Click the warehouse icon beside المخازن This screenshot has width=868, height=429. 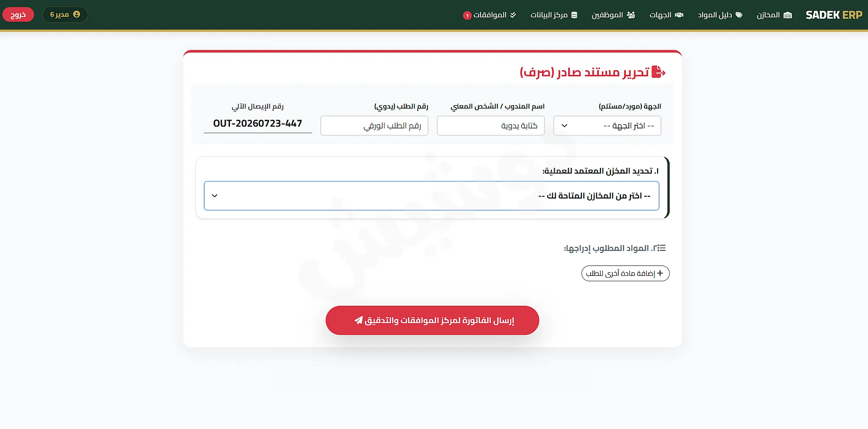[788, 15]
